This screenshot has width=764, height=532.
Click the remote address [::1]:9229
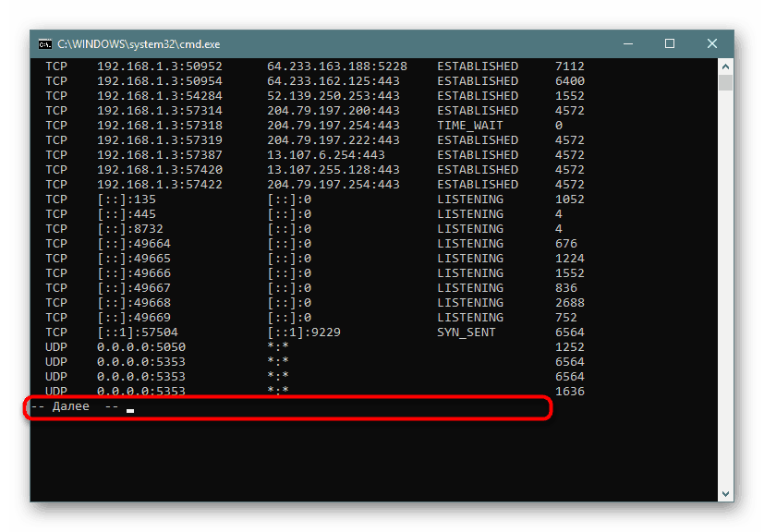click(x=304, y=332)
